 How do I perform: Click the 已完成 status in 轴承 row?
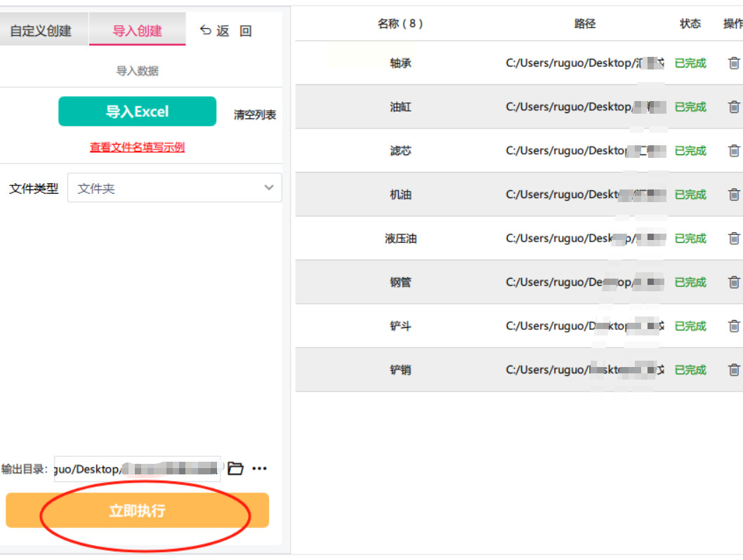coord(690,63)
